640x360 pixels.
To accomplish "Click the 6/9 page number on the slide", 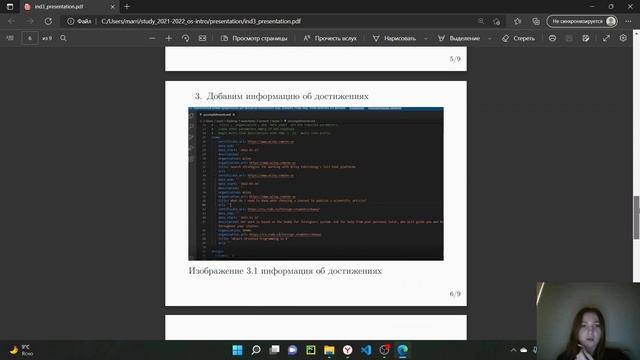I will (x=455, y=294).
